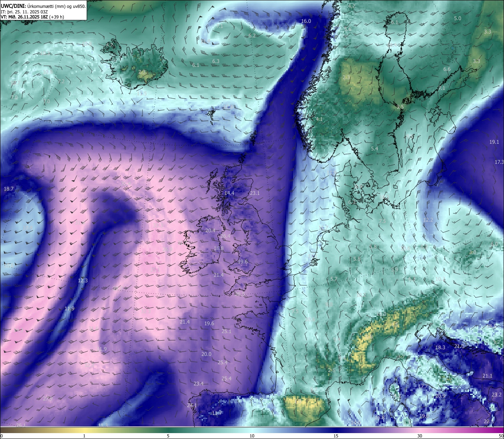Click the 50 label on the color scale
Screen dimensions: 504x439
(501, 436)
